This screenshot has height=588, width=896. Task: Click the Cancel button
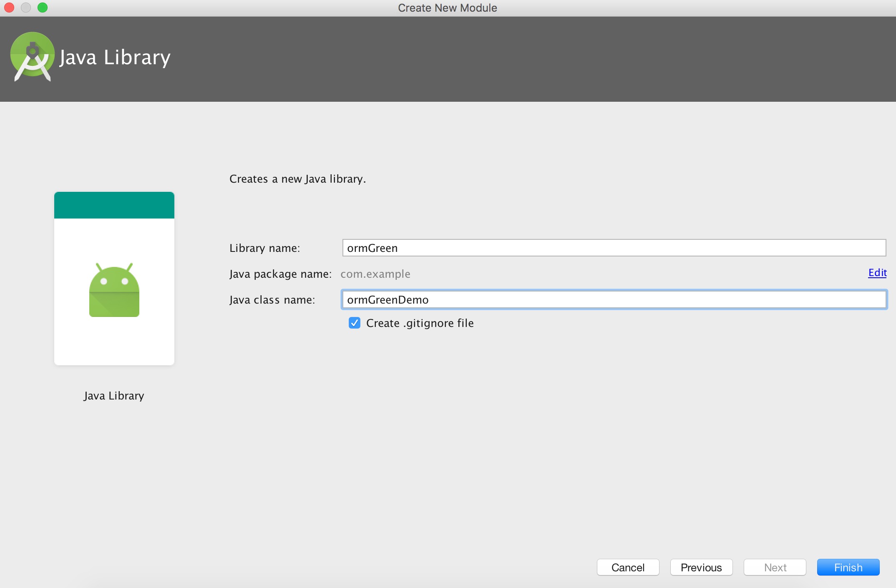(628, 565)
